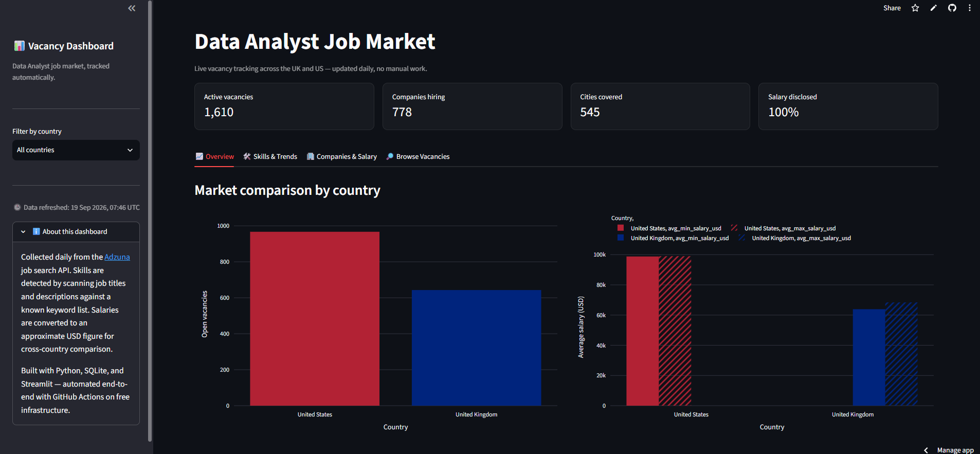
Task: Click the Cities covered value 545
Action: pyautogui.click(x=590, y=112)
